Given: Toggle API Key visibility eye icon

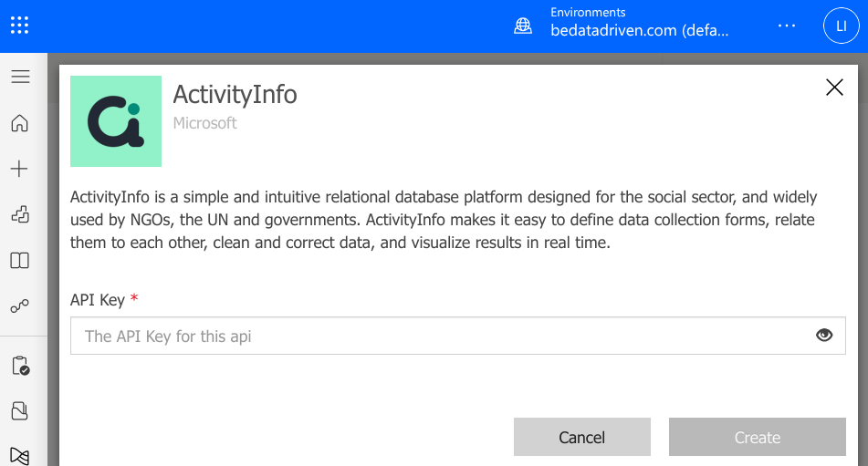Looking at the screenshot, I should (824, 335).
